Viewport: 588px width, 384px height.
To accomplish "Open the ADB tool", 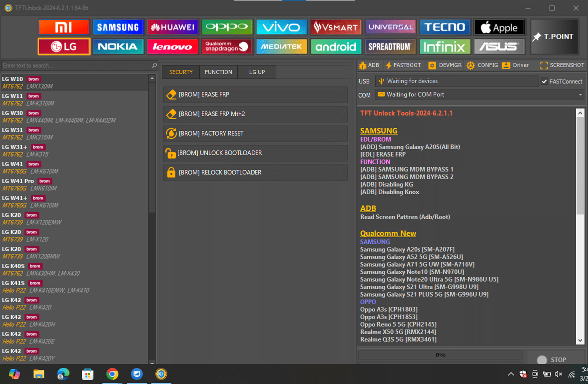I will coord(369,65).
